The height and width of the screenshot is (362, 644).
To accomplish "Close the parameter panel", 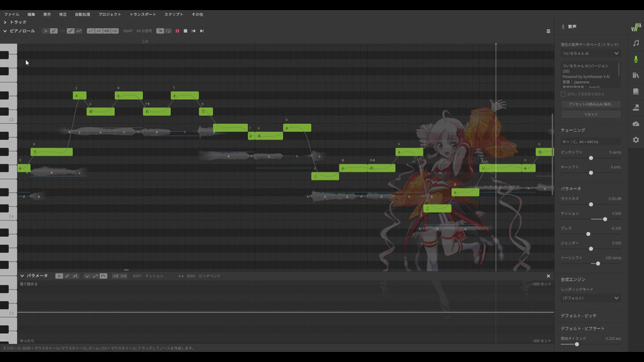I will [548, 276].
